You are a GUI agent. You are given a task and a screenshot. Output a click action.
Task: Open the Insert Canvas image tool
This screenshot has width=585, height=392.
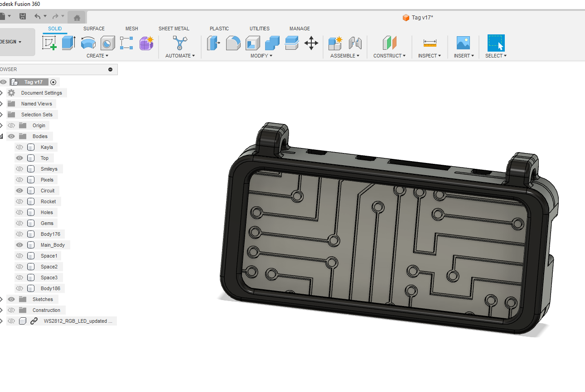point(463,43)
